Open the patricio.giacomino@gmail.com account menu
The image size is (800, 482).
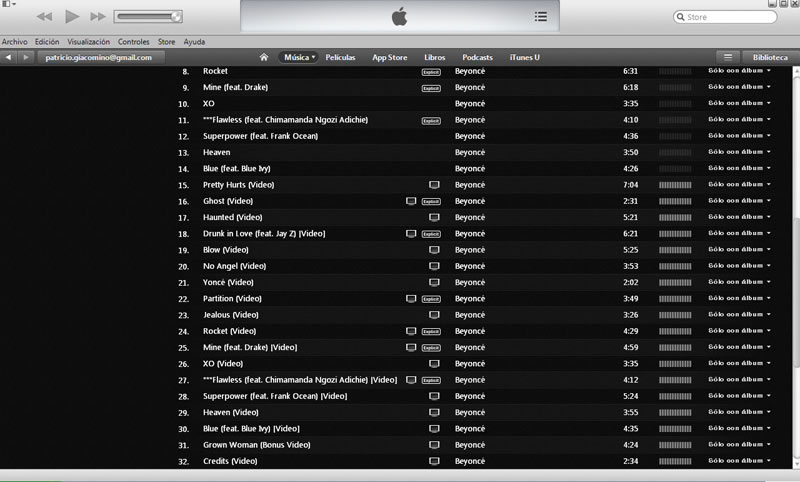[100, 57]
